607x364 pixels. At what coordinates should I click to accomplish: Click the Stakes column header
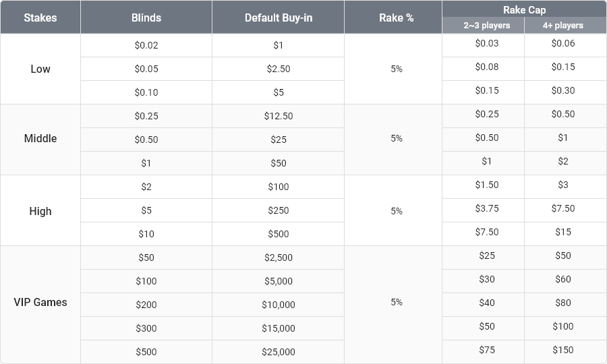[40, 18]
